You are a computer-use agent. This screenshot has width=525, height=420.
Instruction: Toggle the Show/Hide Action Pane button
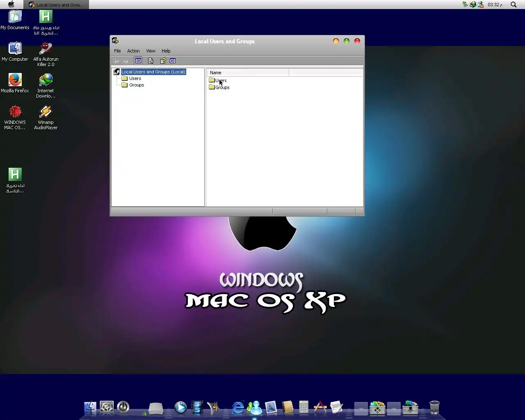(x=173, y=61)
